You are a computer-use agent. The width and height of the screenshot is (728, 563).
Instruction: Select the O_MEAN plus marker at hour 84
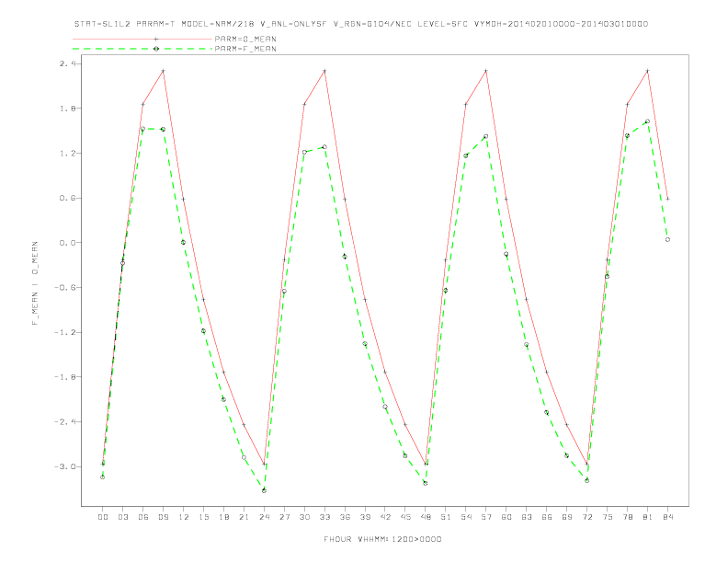pyautogui.click(x=667, y=199)
